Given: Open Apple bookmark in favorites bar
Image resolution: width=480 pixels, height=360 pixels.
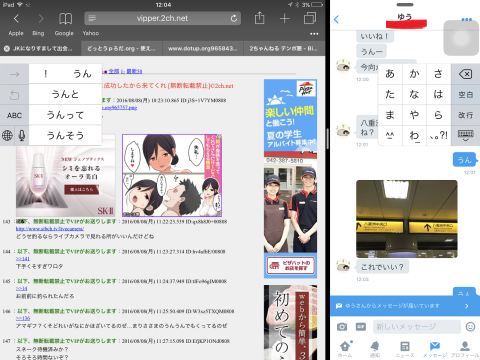Looking at the screenshot, I should click(16, 33).
